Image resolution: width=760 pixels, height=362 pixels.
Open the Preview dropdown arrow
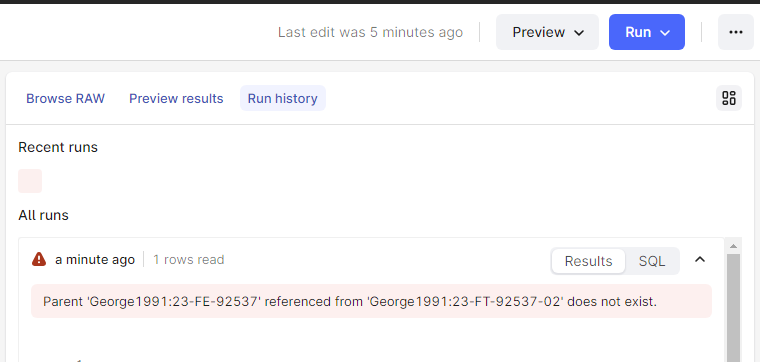pyautogui.click(x=579, y=33)
